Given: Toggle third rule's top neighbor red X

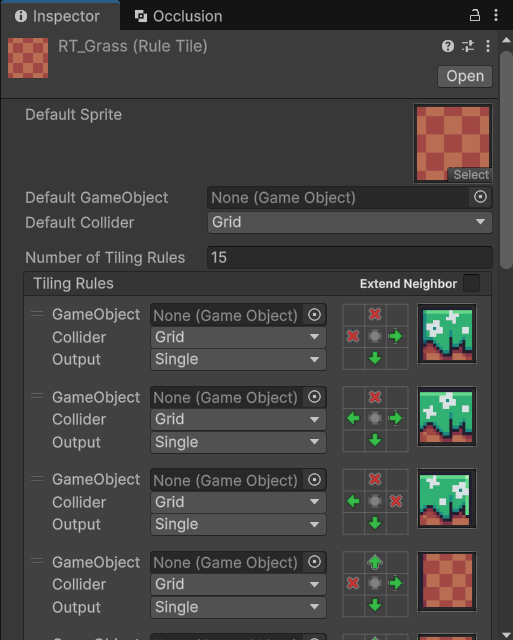Looking at the screenshot, I should tap(375, 479).
